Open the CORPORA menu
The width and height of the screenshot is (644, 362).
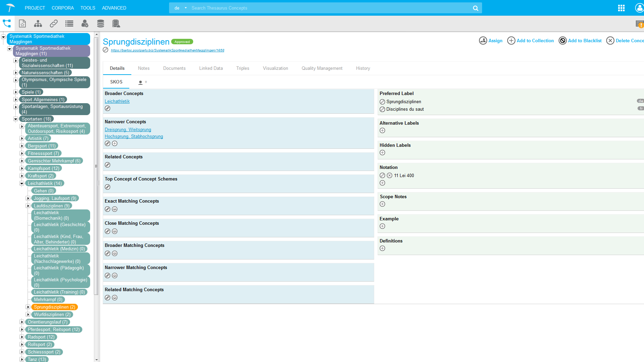(63, 8)
